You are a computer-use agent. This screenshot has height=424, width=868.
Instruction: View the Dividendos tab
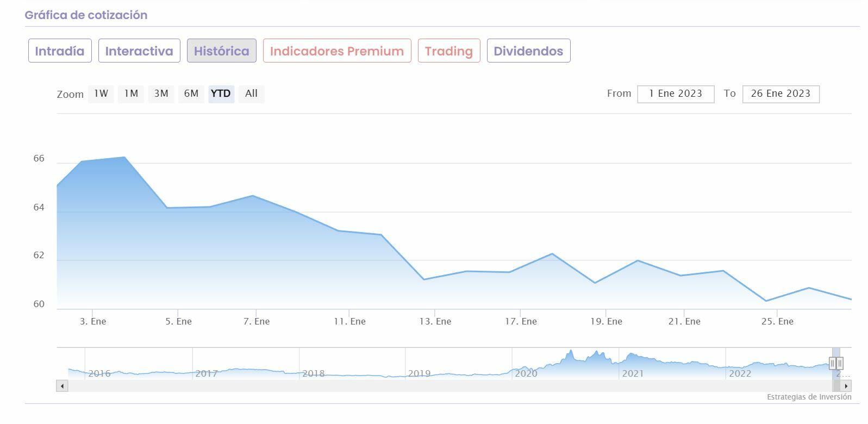click(528, 51)
